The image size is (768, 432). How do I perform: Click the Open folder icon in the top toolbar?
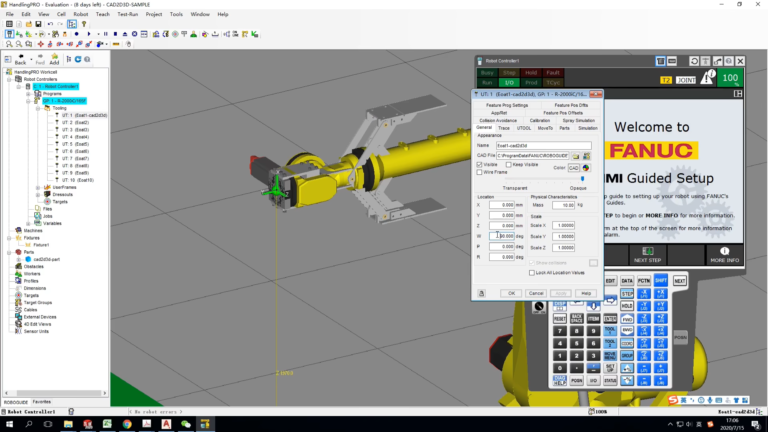[x=29, y=24]
